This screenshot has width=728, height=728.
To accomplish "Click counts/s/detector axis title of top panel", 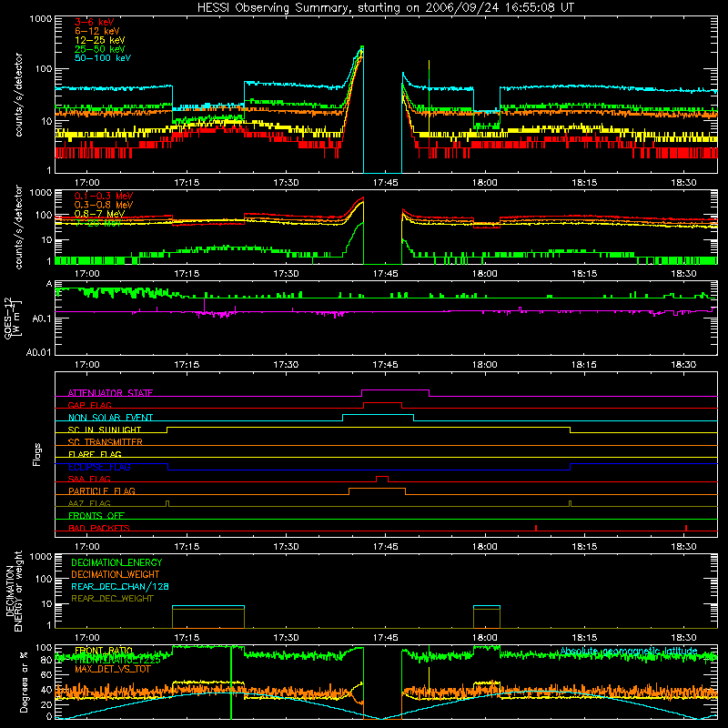I will pos(18,95).
